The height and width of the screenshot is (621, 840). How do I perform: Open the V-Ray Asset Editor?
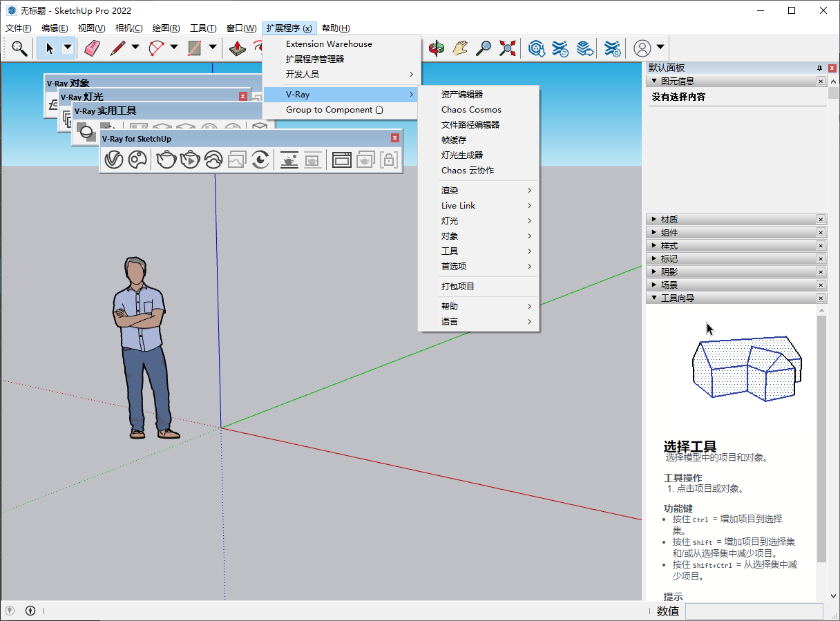[115, 159]
